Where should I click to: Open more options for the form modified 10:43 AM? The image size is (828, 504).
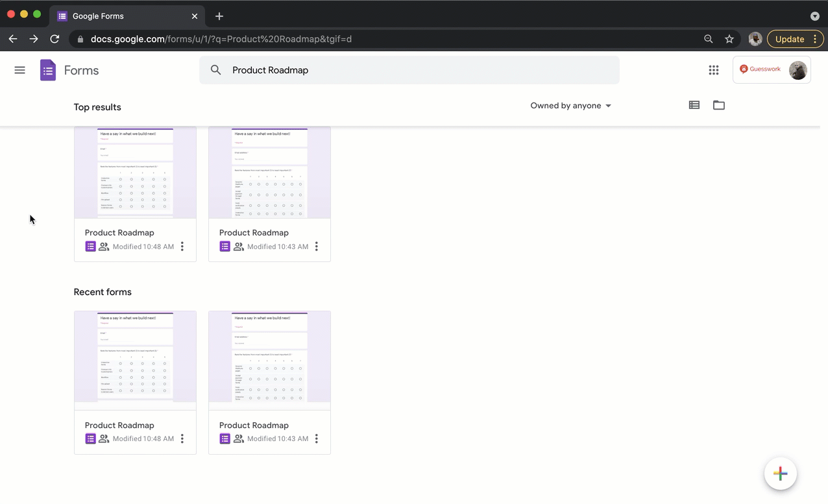(x=316, y=246)
